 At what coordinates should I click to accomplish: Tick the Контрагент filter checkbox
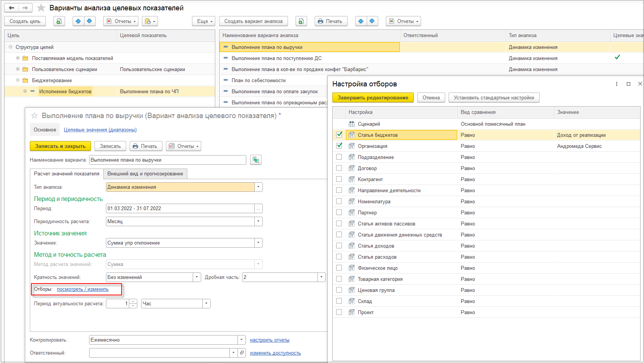339,179
